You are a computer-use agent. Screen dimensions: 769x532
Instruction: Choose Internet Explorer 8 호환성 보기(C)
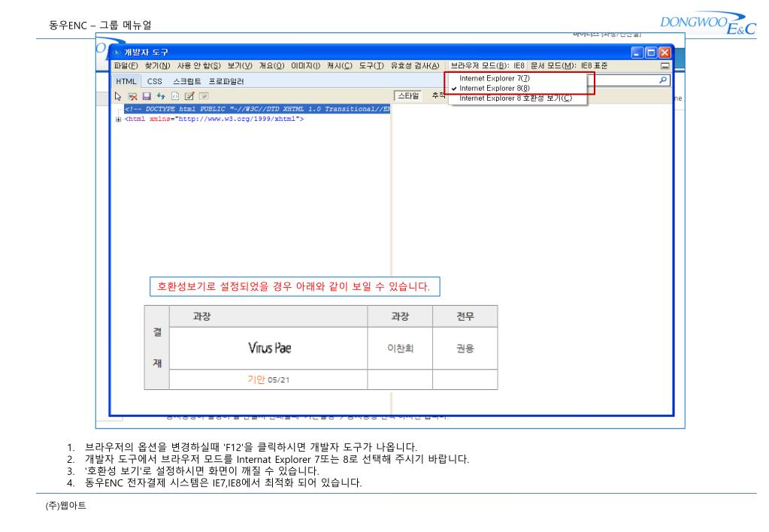click(x=516, y=98)
